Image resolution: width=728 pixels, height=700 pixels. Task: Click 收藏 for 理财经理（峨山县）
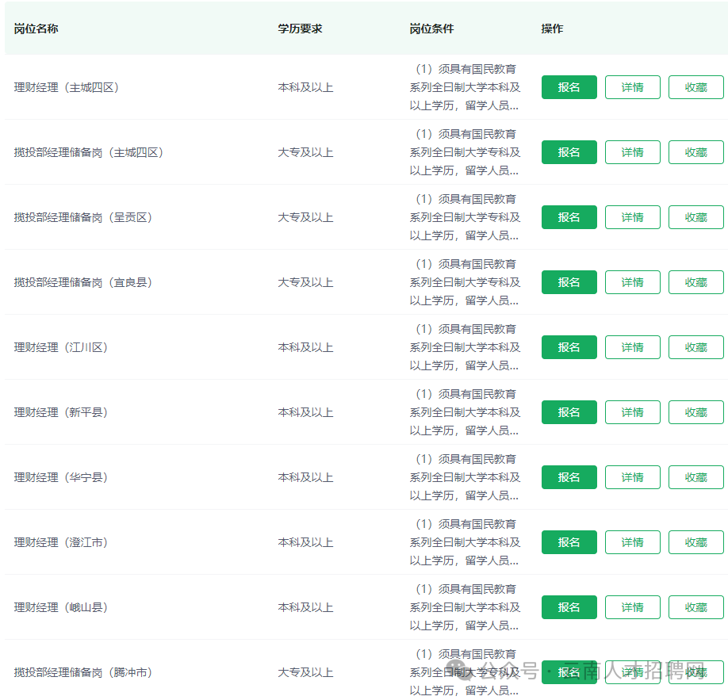(696, 607)
